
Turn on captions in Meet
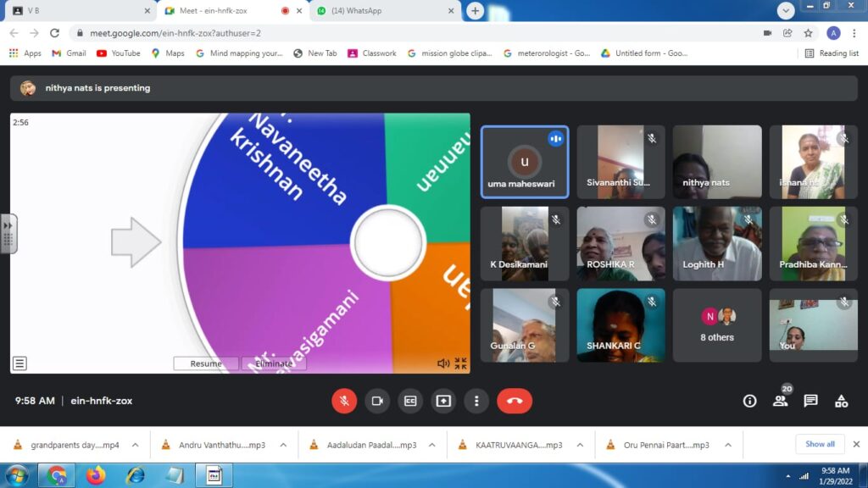(410, 401)
